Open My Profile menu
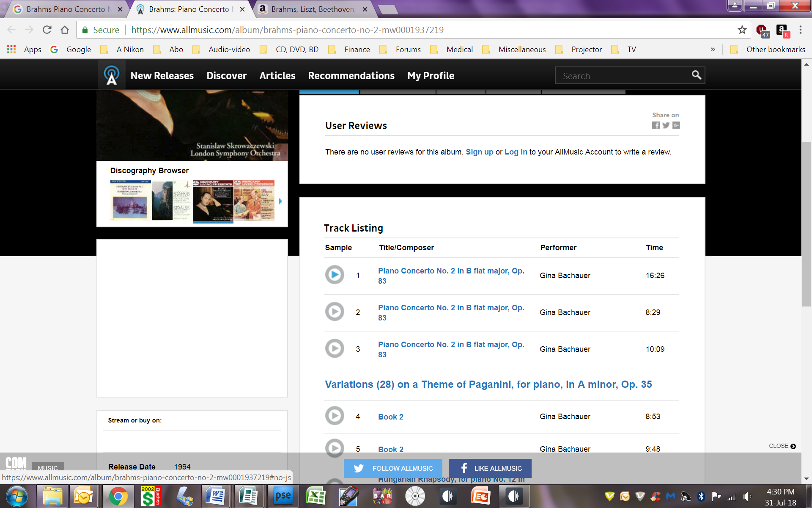The width and height of the screenshot is (812, 508). [431, 76]
